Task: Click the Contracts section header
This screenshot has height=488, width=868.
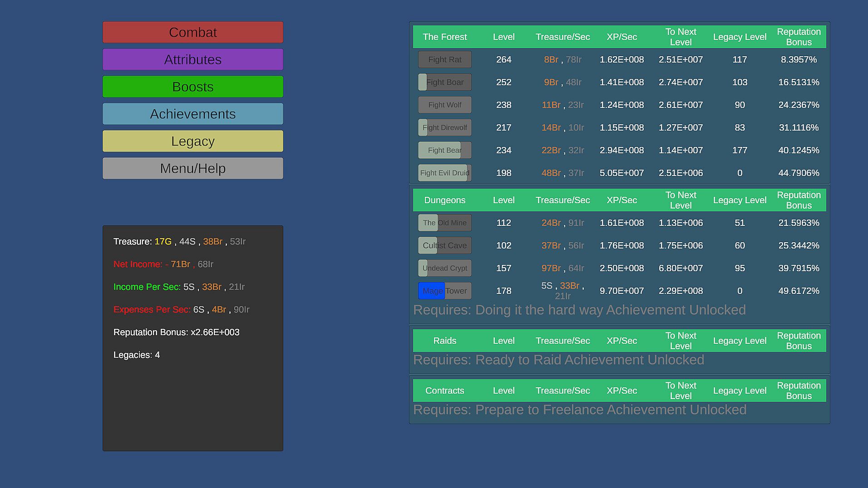Action: pos(444,390)
